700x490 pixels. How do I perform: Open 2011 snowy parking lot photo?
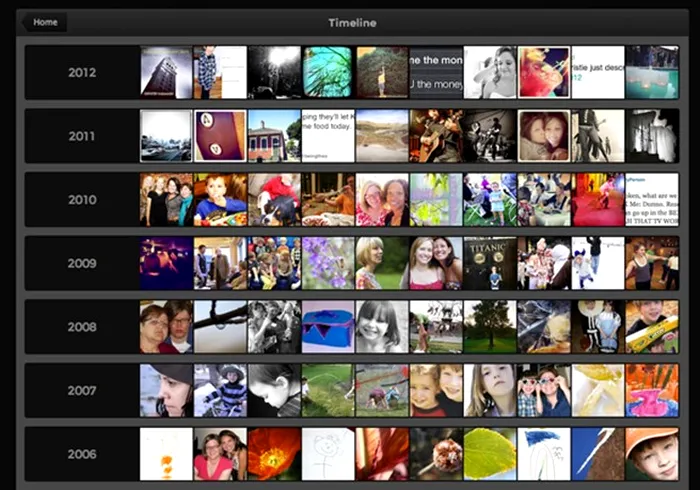pos(166,136)
